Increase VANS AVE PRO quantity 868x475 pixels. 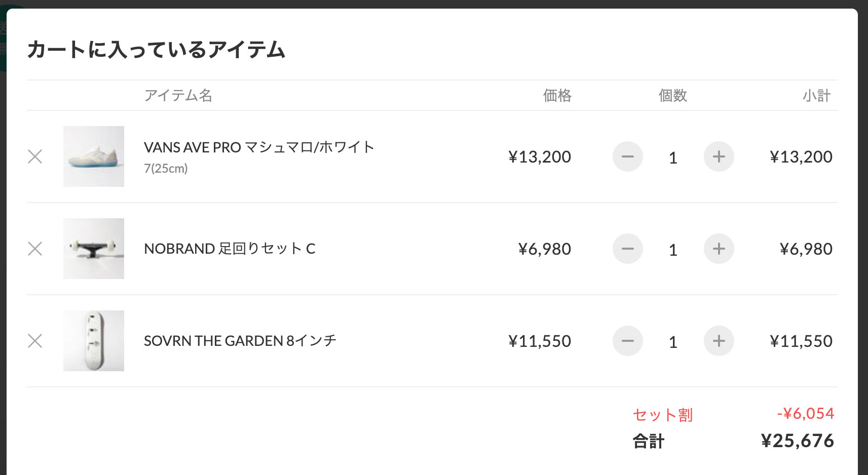719,156
